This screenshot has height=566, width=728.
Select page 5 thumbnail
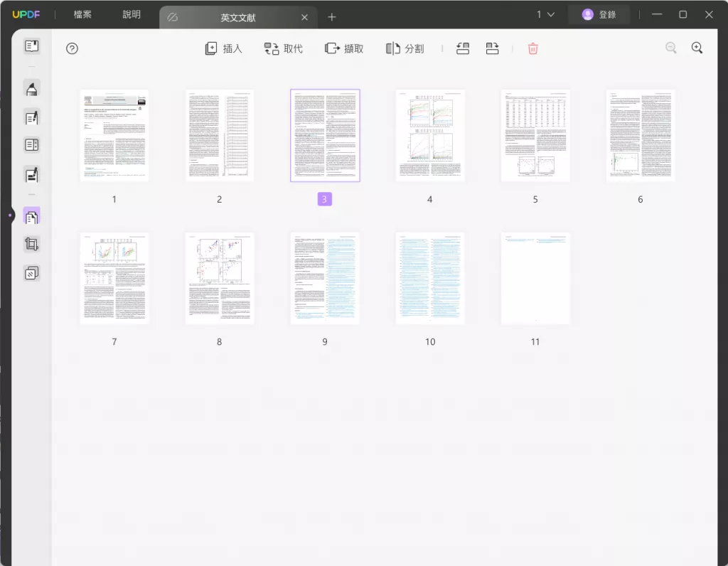[x=535, y=135]
